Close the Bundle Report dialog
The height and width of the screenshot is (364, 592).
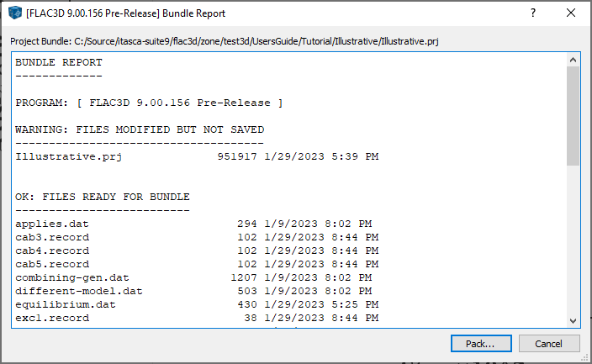(x=572, y=13)
